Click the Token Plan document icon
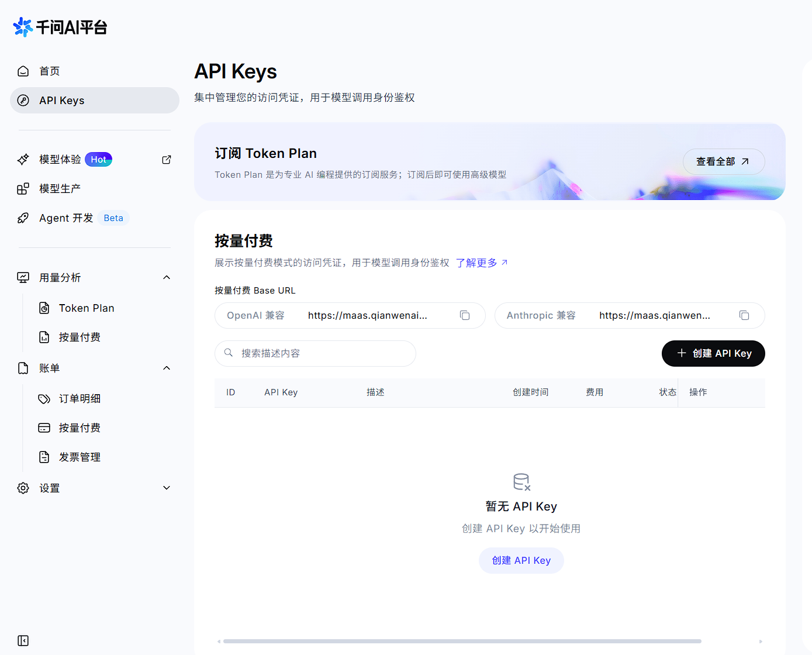Image resolution: width=812 pixels, height=655 pixels. (x=44, y=308)
